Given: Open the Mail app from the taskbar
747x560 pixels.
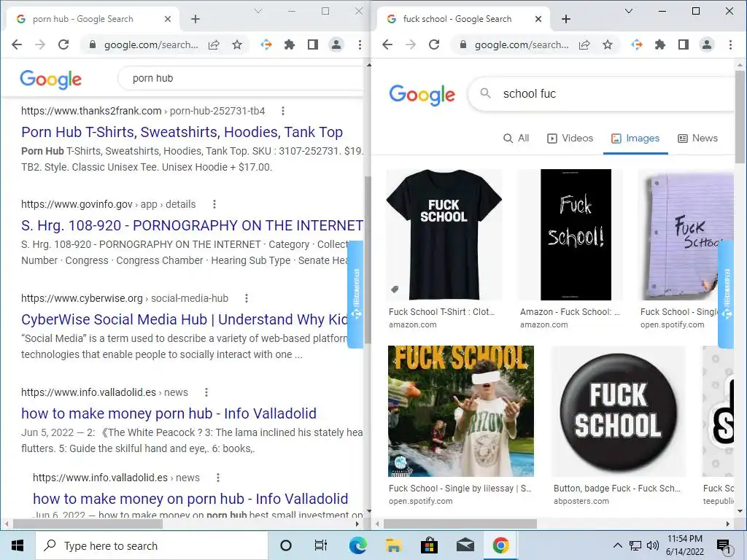Looking at the screenshot, I should (x=465, y=545).
